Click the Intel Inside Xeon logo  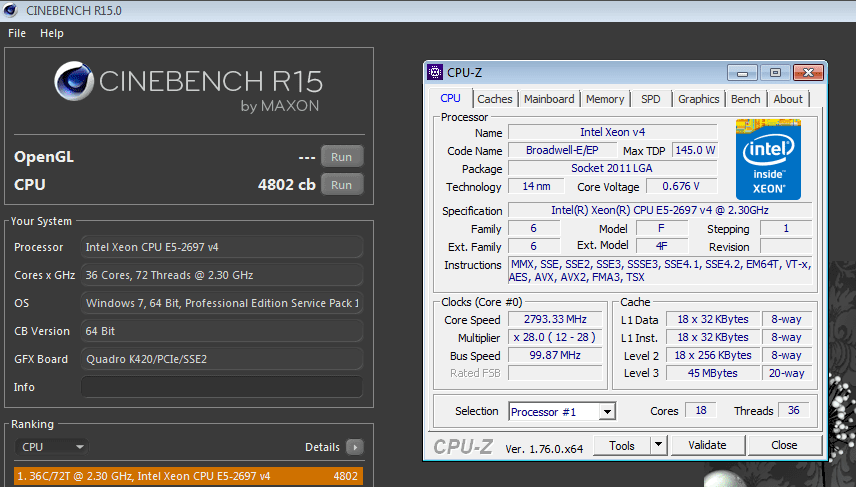click(x=768, y=159)
